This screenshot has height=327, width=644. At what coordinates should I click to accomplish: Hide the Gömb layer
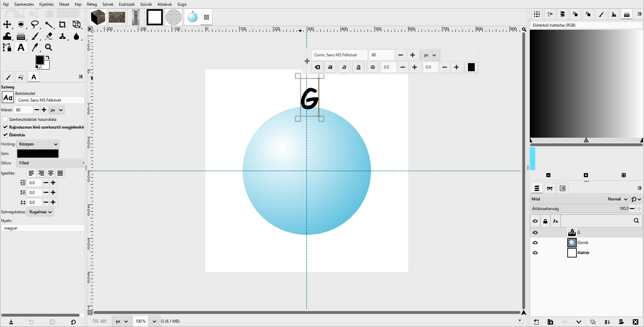pos(535,243)
